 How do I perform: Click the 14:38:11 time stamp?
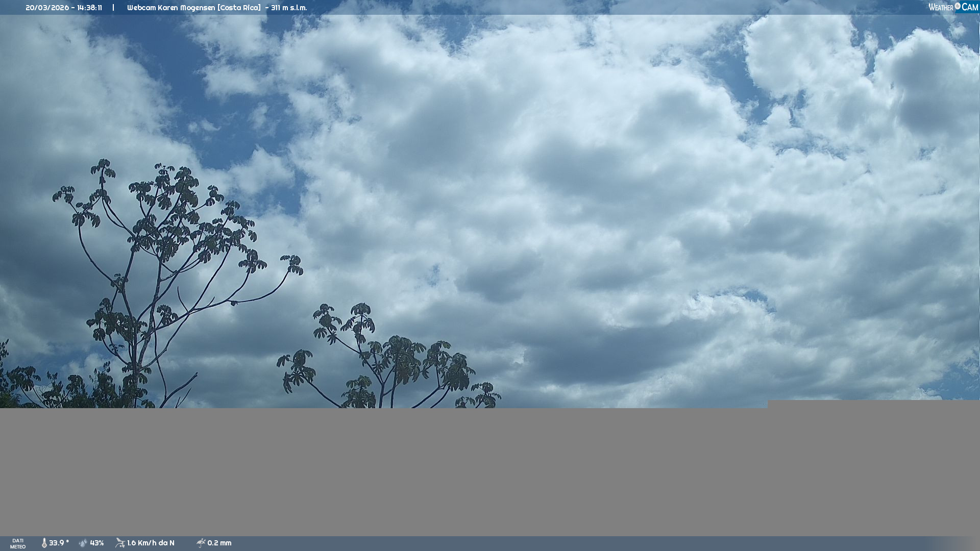(90, 8)
